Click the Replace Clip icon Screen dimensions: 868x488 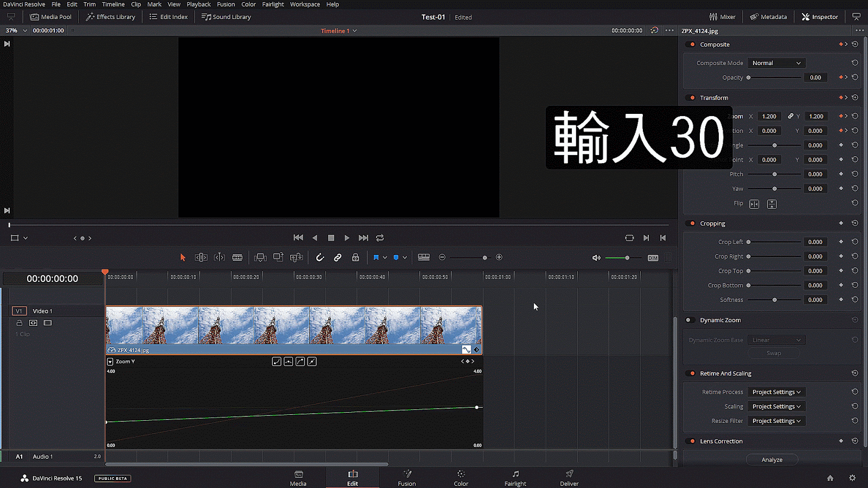point(296,258)
